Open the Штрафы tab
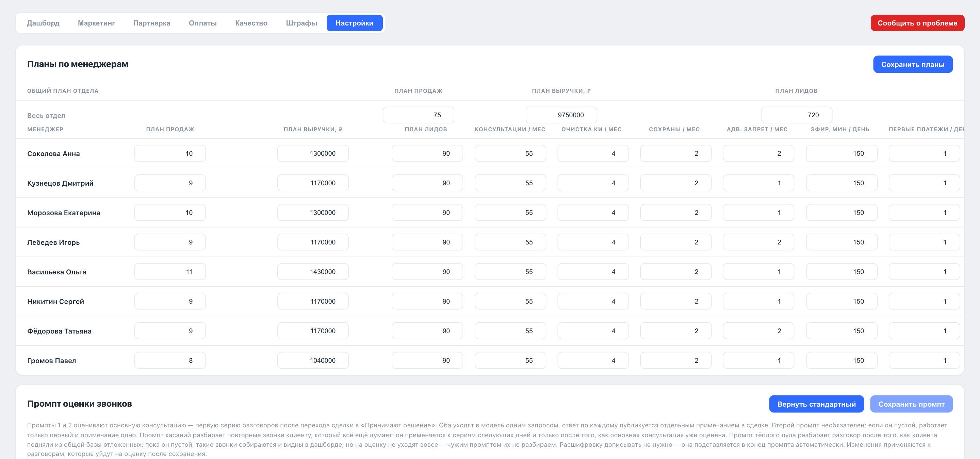This screenshot has height=459, width=980. tap(301, 23)
